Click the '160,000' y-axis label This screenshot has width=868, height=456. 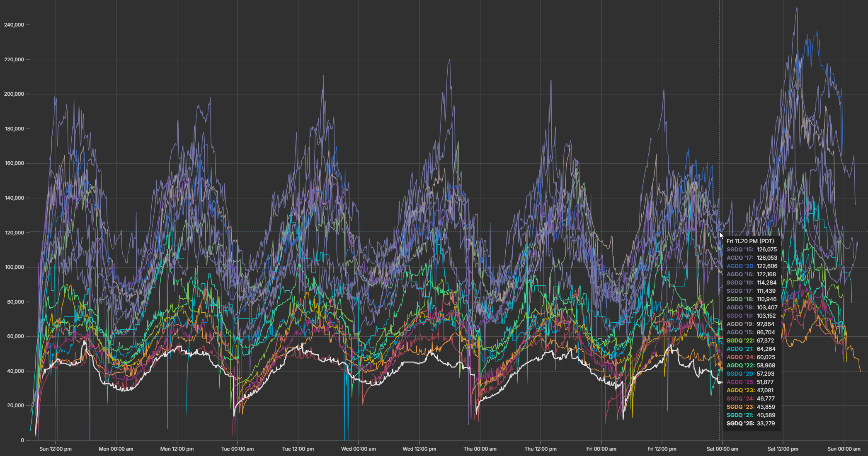click(14, 163)
